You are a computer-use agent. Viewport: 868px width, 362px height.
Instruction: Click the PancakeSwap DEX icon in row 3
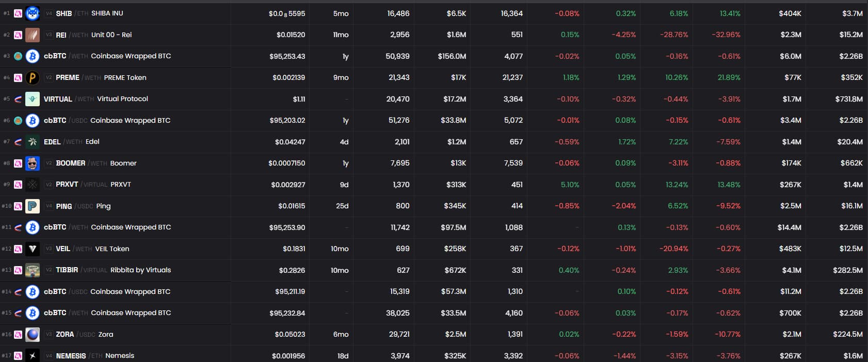[x=18, y=56]
